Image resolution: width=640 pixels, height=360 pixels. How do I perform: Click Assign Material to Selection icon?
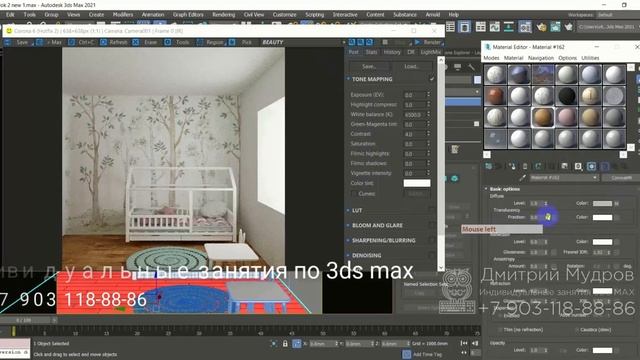(x=512, y=166)
